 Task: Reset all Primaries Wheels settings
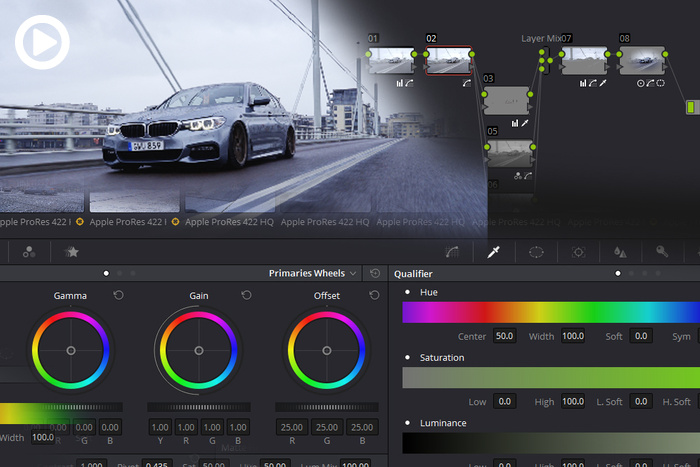(374, 273)
